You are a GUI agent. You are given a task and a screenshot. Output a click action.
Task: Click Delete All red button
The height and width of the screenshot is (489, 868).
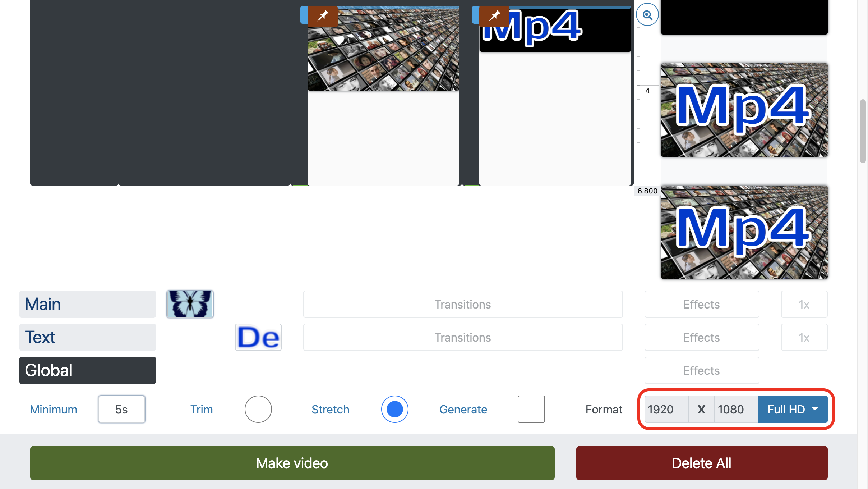[701, 463]
